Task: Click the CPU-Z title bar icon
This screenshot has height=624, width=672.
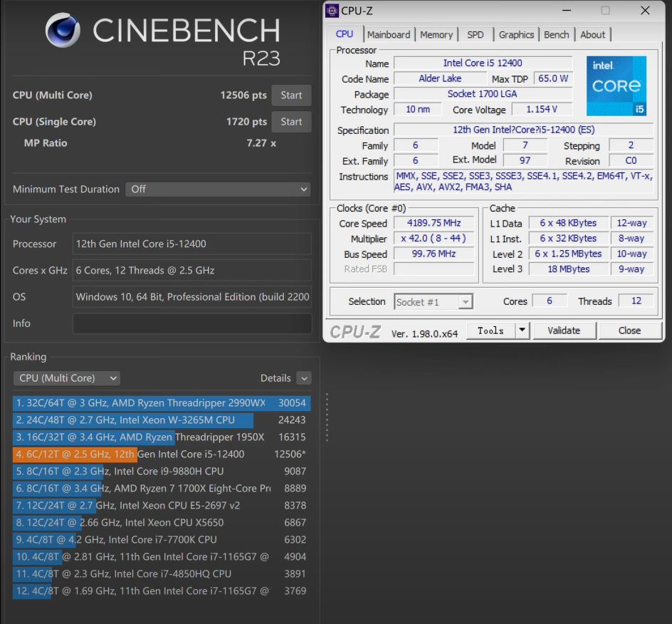Action: pos(332,10)
